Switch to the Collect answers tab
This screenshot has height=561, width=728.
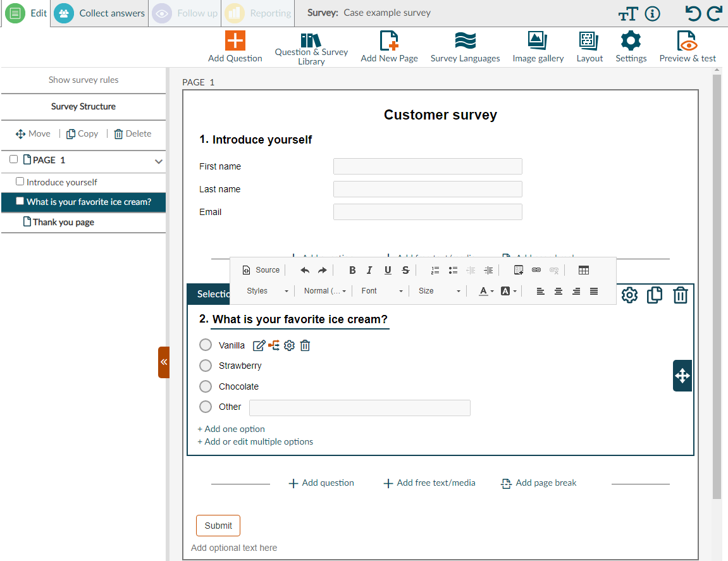(98, 13)
